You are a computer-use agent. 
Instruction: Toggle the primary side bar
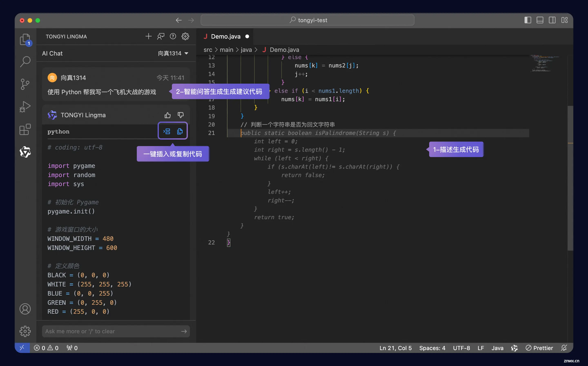(528, 20)
